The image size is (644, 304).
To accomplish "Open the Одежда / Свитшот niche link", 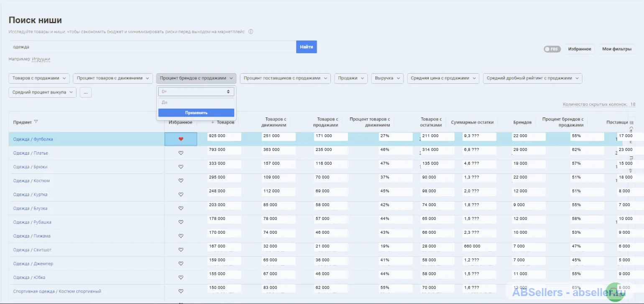I will [x=32, y=250].
